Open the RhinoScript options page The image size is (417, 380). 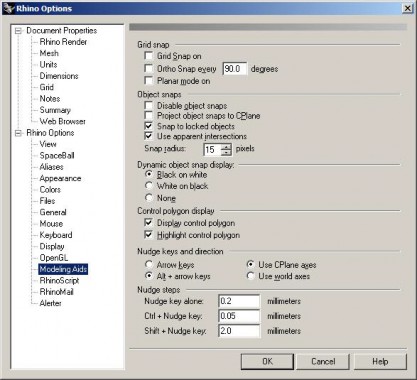pos(59,281)
